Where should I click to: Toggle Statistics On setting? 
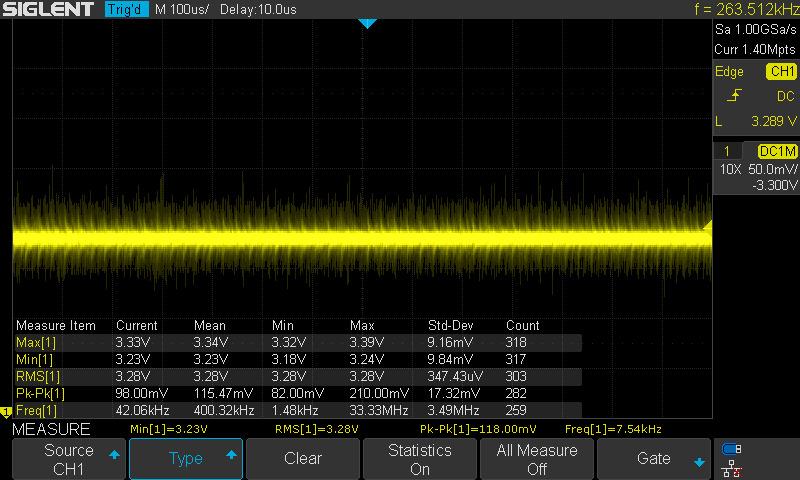(x=420, y=459)
